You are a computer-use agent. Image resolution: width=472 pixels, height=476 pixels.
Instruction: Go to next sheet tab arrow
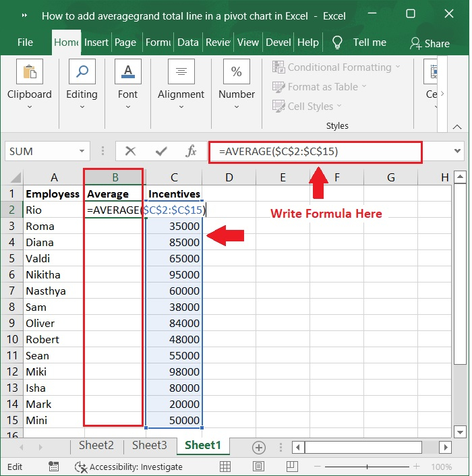pyautogui.click(x=40, y=447)
